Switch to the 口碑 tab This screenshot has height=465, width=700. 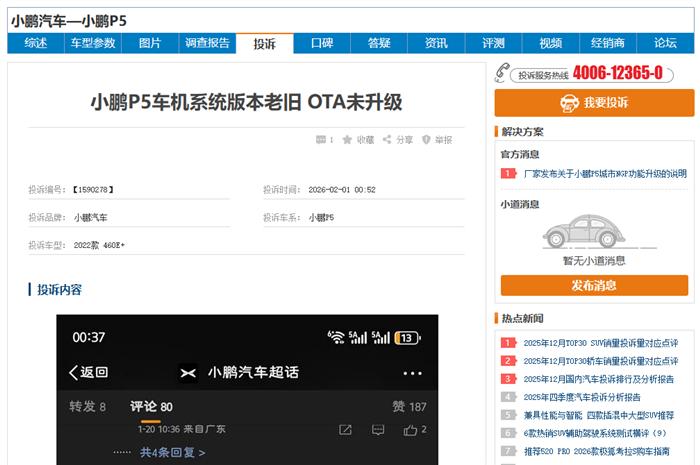pyautogui.click(x=322, y=43)
